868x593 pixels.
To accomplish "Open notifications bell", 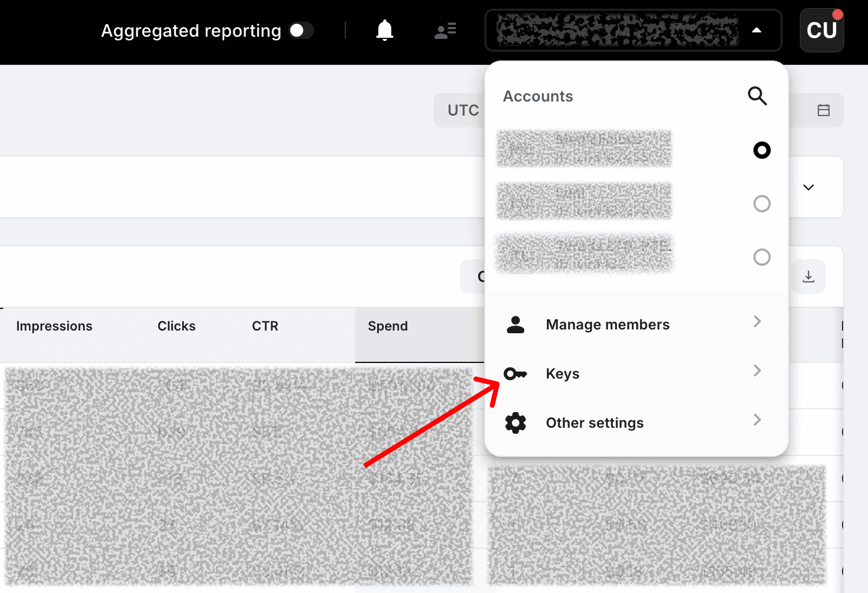I will [384, 30].
